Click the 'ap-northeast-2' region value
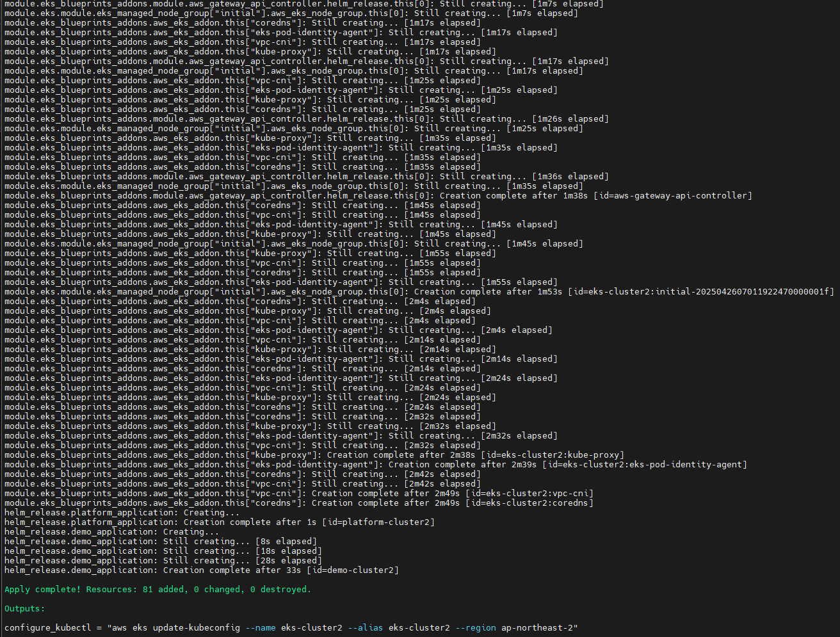840x637 pixels. point(537,627)
